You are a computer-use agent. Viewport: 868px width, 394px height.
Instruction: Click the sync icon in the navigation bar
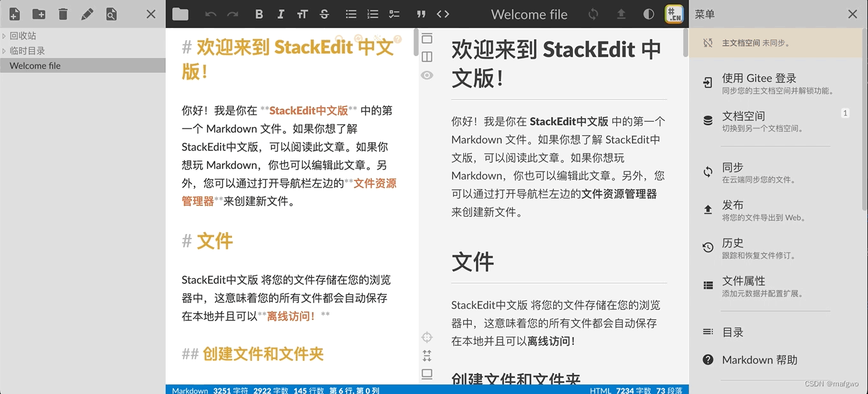(x=593, y=14)
